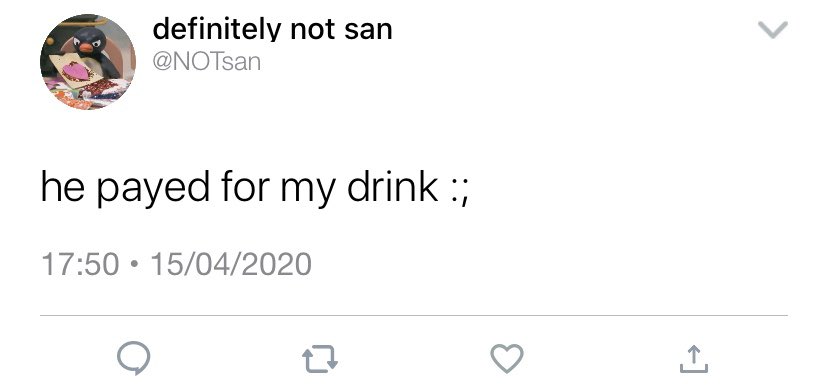Open the Pingu penguin profile picture
This screenshot has height=385, width=828.
coord(88,62)
